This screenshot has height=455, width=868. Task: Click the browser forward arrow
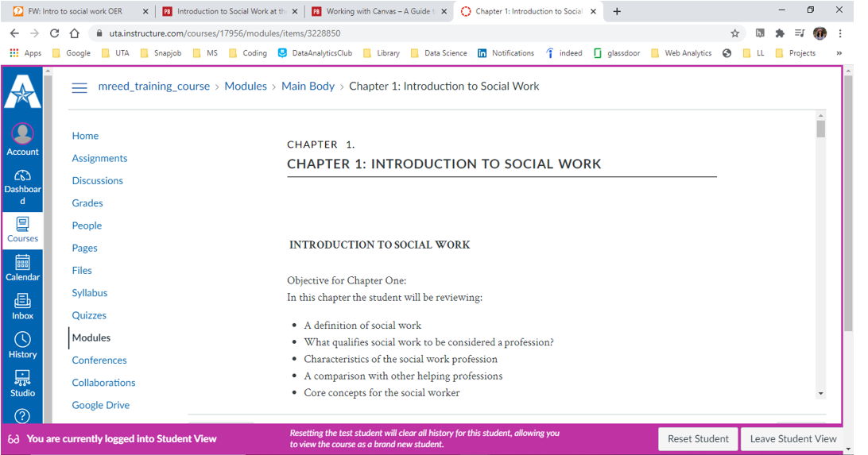point(34,33)
